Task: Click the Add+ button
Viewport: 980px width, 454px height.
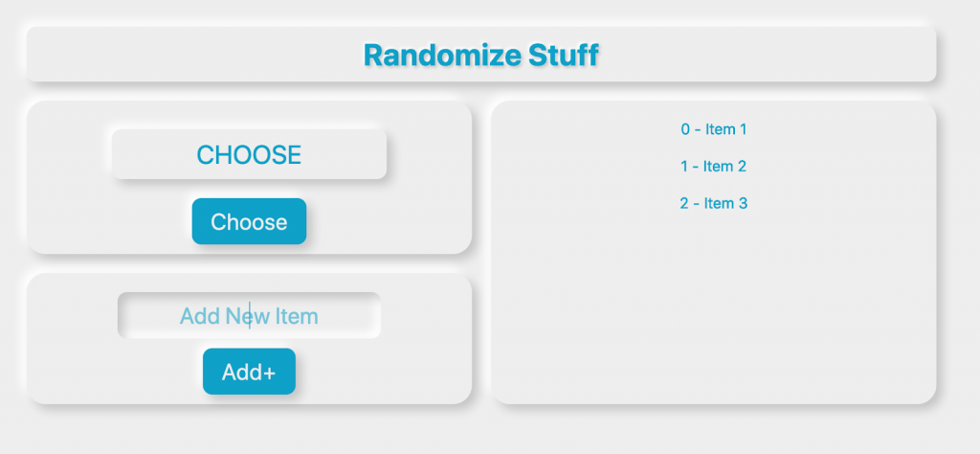Action: (249, 372)
